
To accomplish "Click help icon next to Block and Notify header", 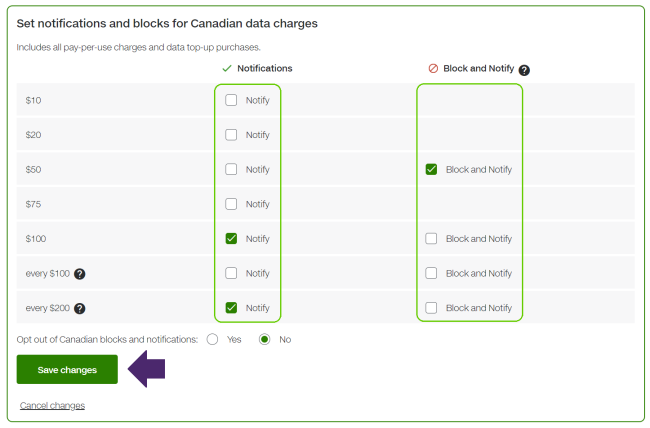I will [x=524, y=70].
